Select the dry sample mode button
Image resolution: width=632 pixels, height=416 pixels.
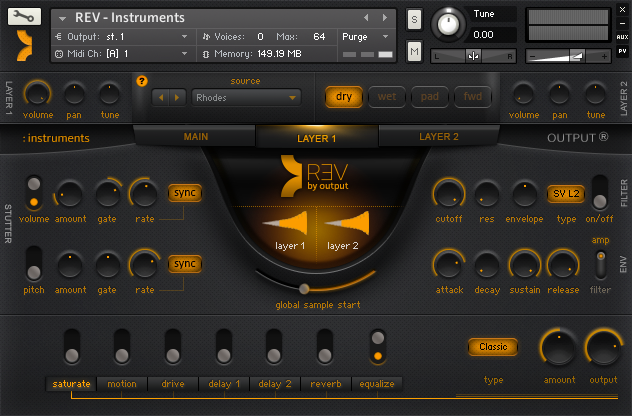tap(344, 97)
